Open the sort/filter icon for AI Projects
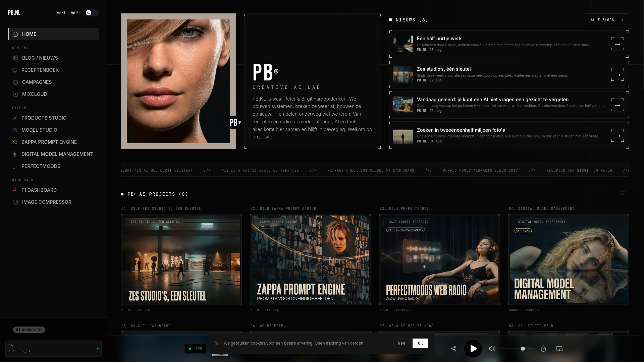Screen dimensions: 644x362 (x=623, y=193)
